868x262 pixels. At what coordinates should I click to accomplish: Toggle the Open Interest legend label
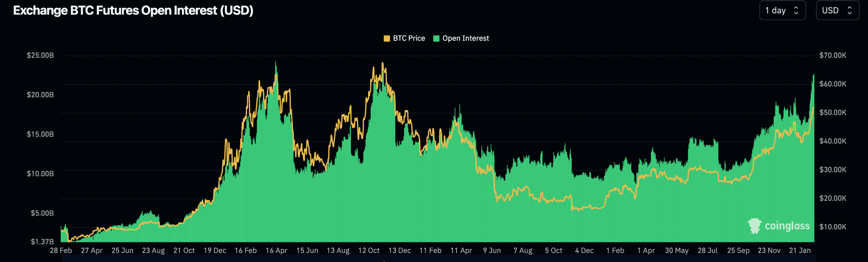465,39
